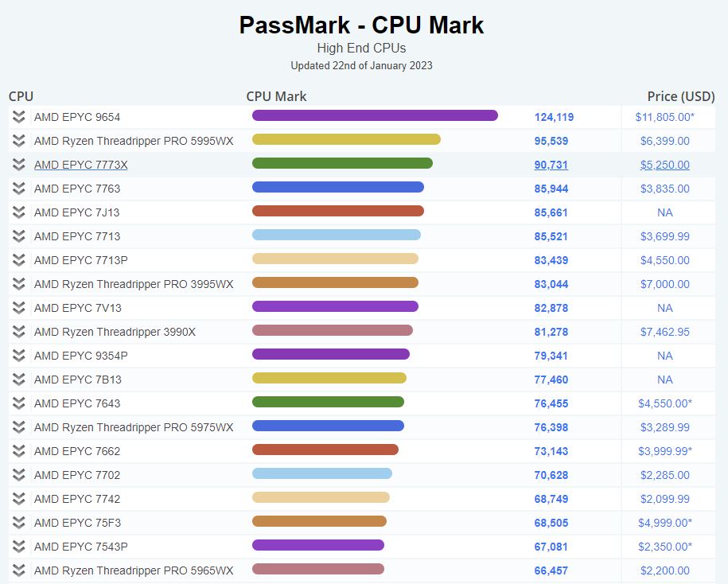Click chevron icon beside AMD EPYC 7643
The width and height of the screenshot is (728, 584).
tap(18, 403)
